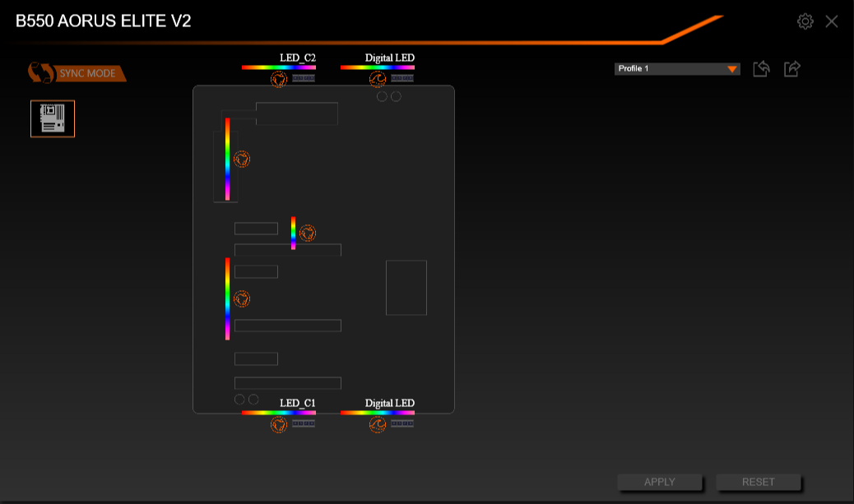854x504 pixels.
Task: Close the RGB Fusion window
Action: point(831,21)
